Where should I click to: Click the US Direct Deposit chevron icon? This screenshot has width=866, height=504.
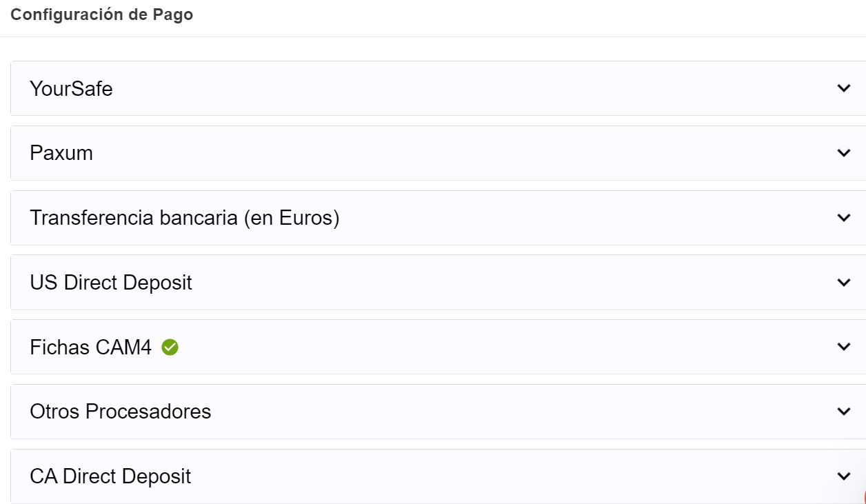coord(843,282)
